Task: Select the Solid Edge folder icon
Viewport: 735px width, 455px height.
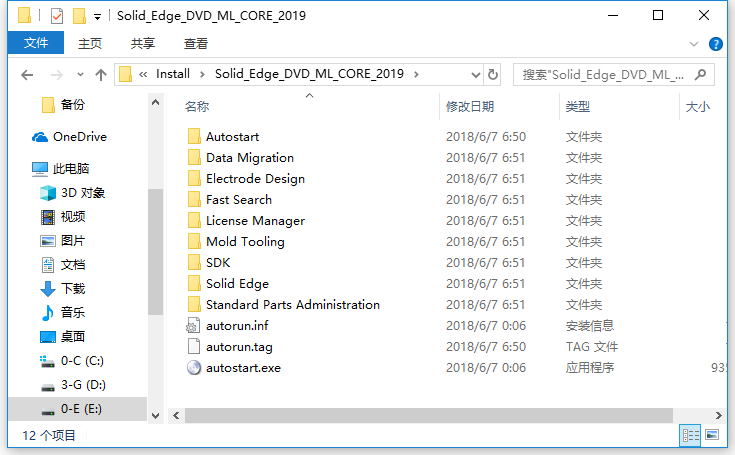Action: coord(194,283)
